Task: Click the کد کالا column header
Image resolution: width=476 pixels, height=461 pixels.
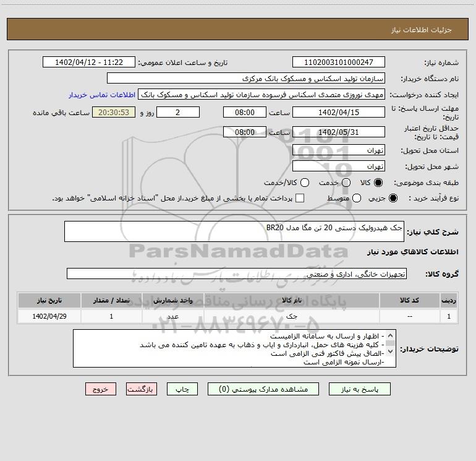Action: [x=410, y=300]
